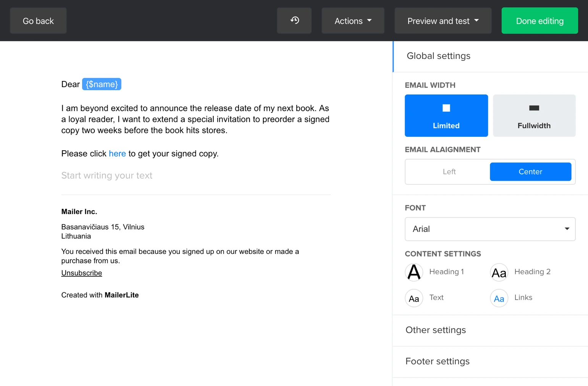Screen dimensions: 588x386
Task: Set email alignment to Center
Action: (x=530, y=172)
